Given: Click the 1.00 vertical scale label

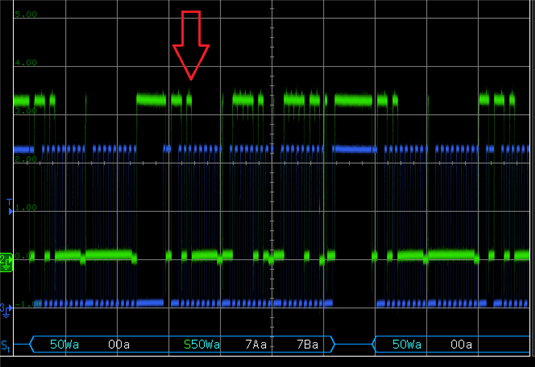Looking at the screenshot, I should 26,207.
